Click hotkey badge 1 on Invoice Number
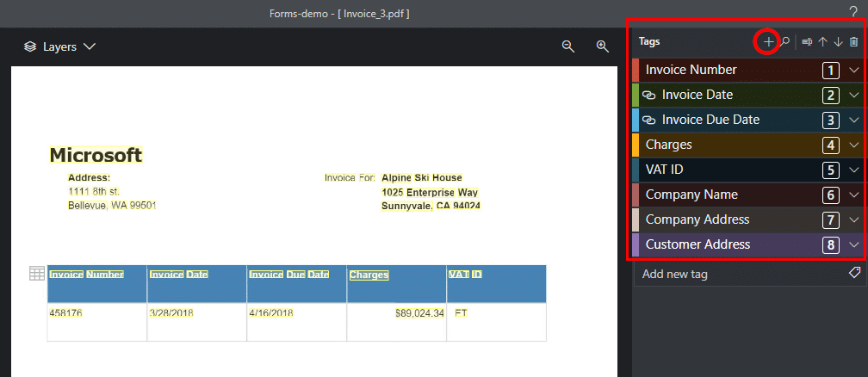The width and height of the screenshot is (868, 377). pyautogui.click(x=830, y=71)
